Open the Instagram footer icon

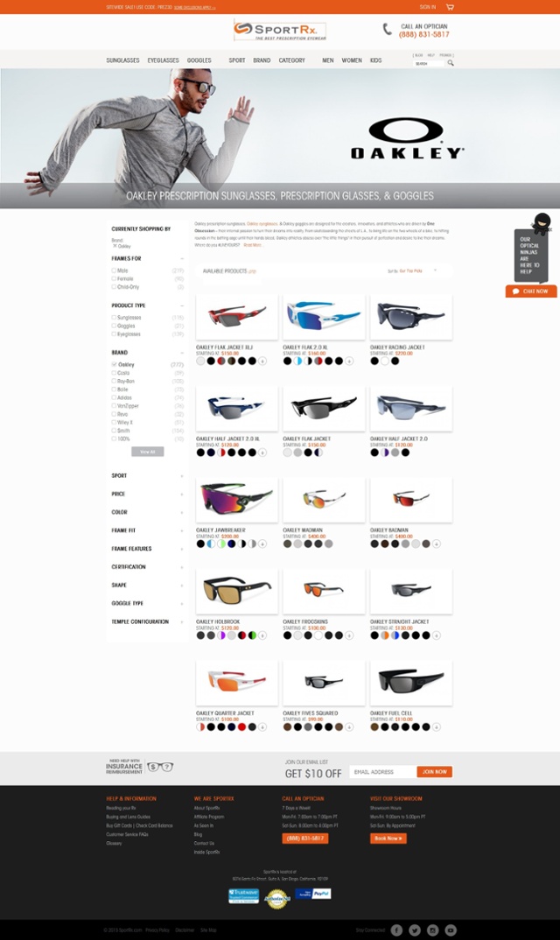[x=432, y=929]
